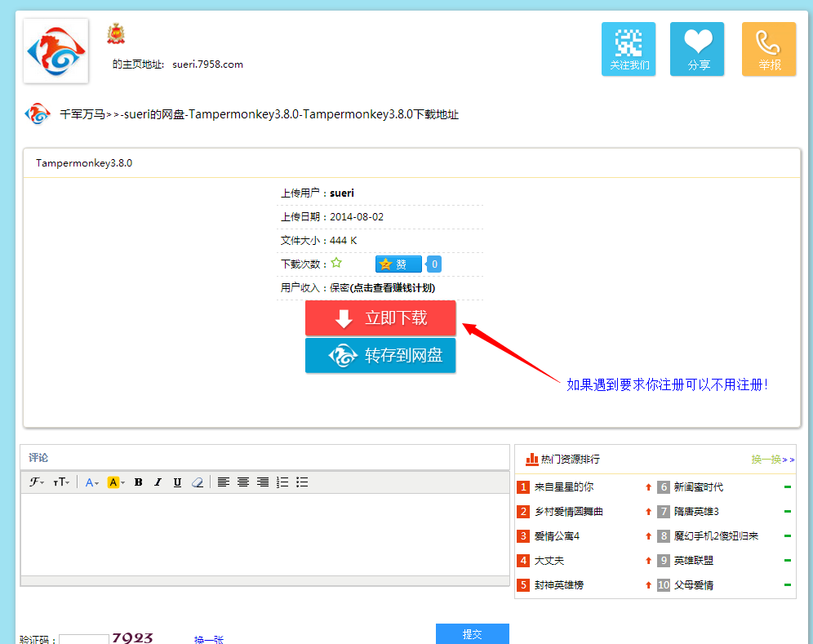This screenshot has height=644, width=813.
Task: Click the bar chart icon beside 热门资源排行
Action: pos(532,459)
